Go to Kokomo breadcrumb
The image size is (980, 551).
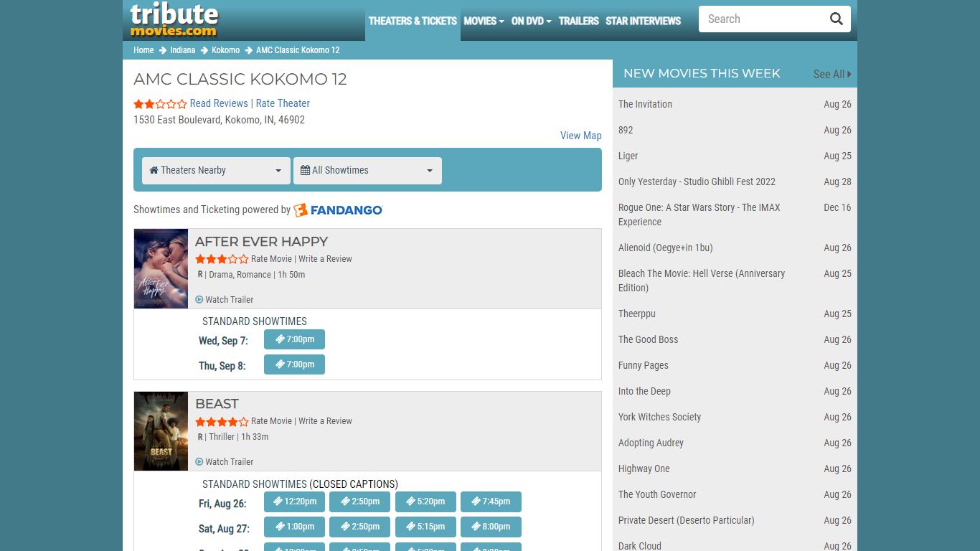coord(225,50)
